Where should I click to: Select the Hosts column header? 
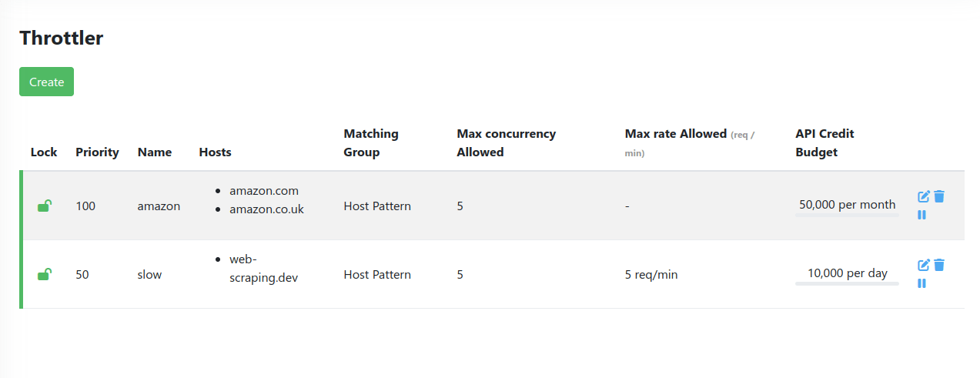215,152
